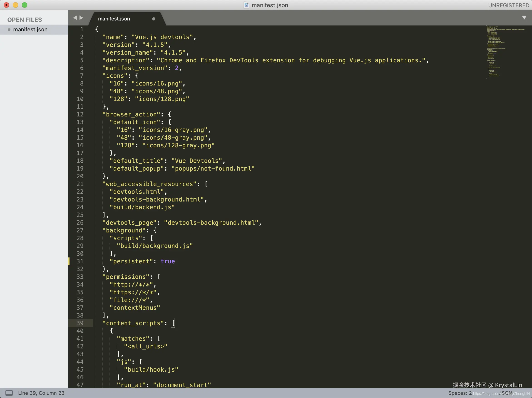Click the OPEN FILES sidebar header
This screenshot has width=532, height=398.
tap(25, 20)
